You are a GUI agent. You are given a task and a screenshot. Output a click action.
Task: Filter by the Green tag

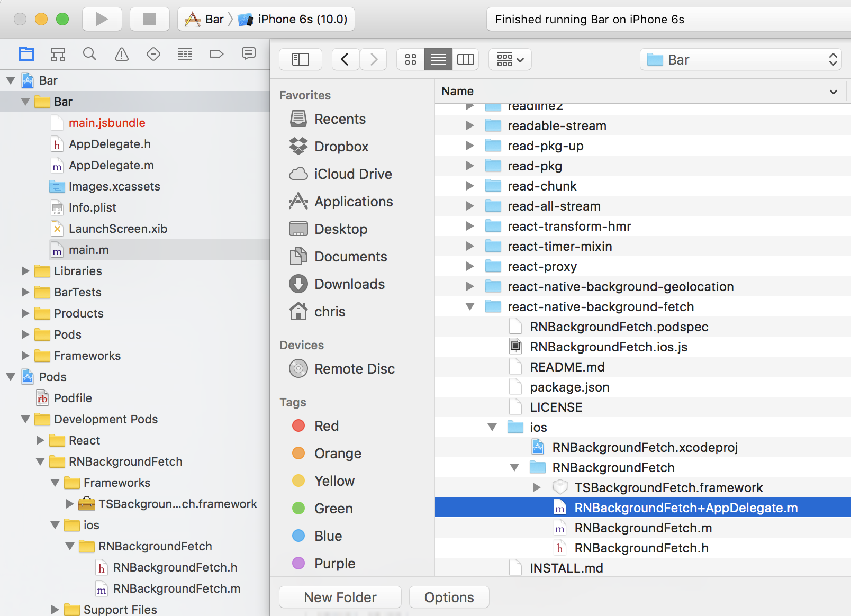(322, 509)
